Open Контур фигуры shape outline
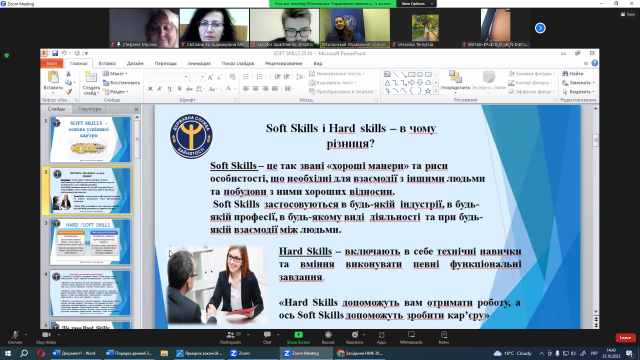640x360 pixels. click(x=531, y=82)
